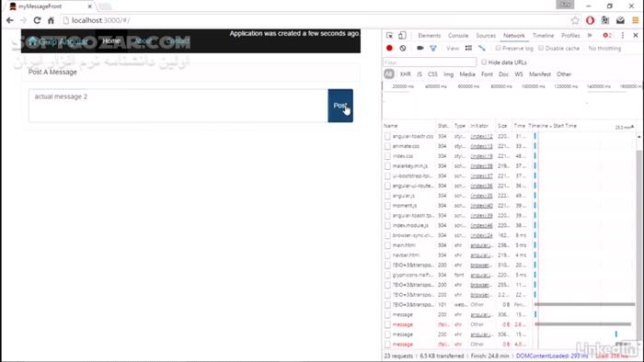Viewport: 644px width, 362px height.
Task: Click the message textarea
Action: pos(178,106)
